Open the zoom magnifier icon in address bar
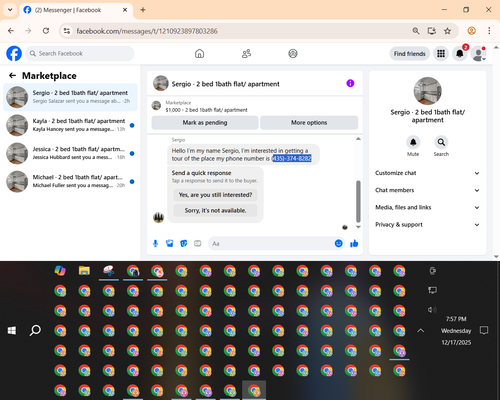 [416, 31]
